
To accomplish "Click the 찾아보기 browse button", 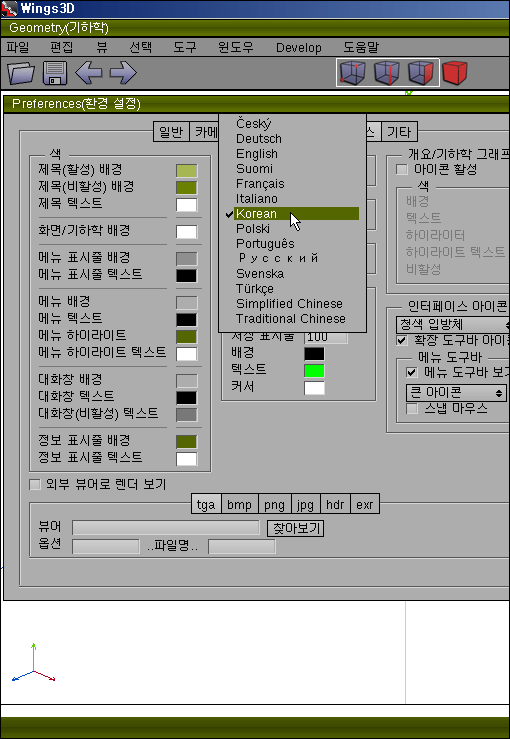I will point(296,528).
